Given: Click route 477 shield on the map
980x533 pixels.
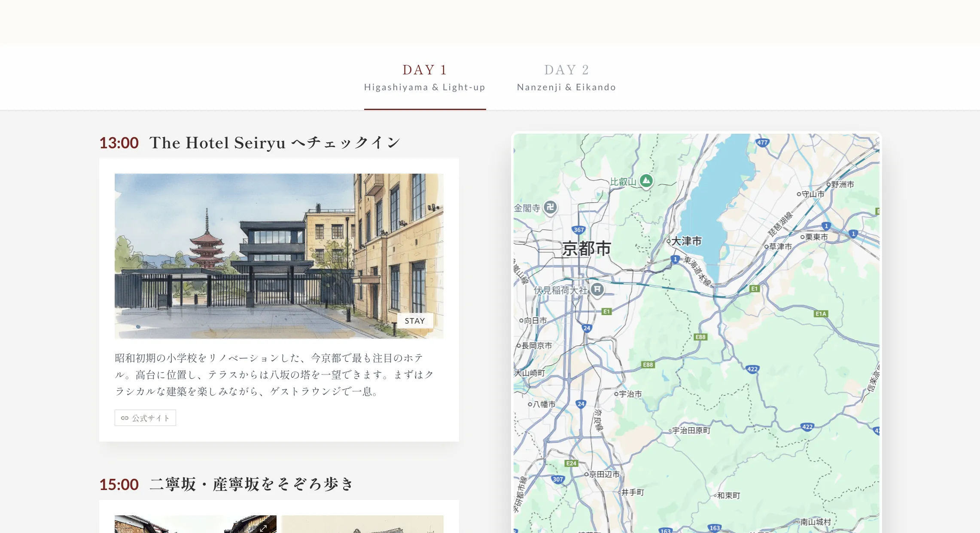Looking at the screenshot, I should (762, 142).
